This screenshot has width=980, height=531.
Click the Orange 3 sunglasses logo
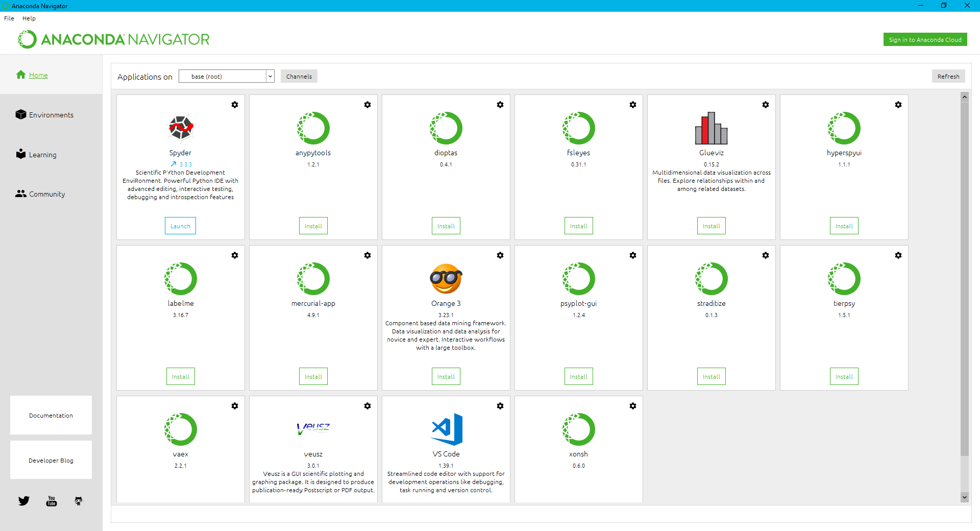pyautogui.click(x=446, y=279)
